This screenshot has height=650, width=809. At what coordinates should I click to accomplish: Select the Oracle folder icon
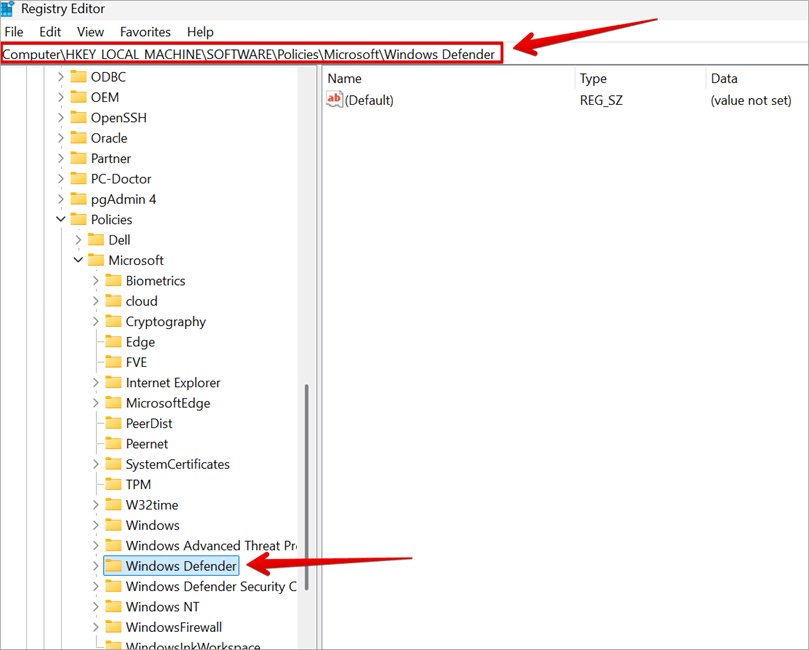(80, 137)
